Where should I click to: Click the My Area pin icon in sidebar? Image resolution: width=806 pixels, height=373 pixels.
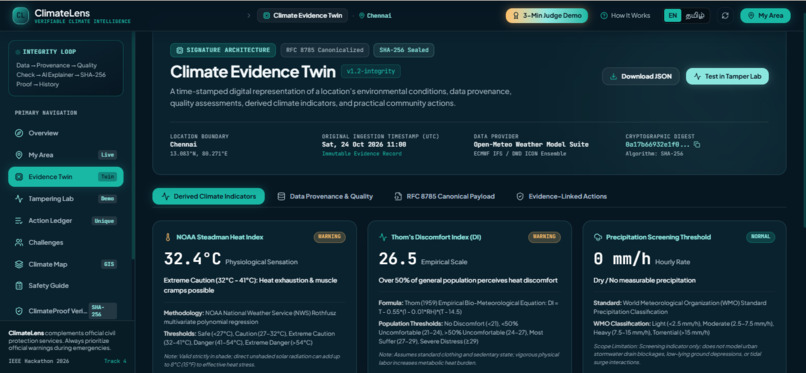[x=19, y=155]
